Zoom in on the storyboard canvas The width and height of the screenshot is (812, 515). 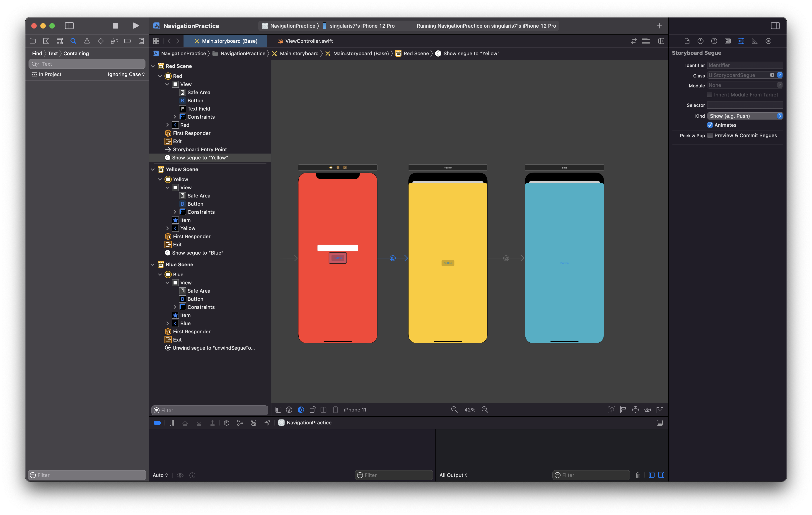(485, 409)
